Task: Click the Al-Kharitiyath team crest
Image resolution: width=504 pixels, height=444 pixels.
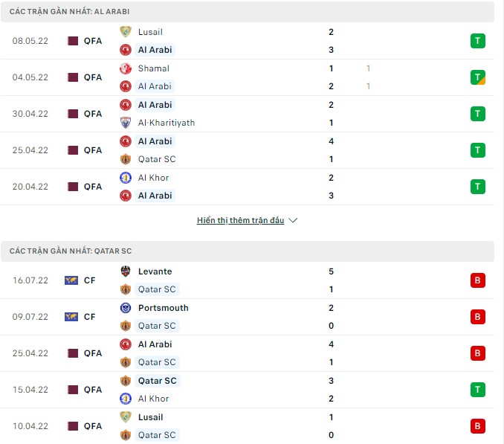Action: pos(126,123)
